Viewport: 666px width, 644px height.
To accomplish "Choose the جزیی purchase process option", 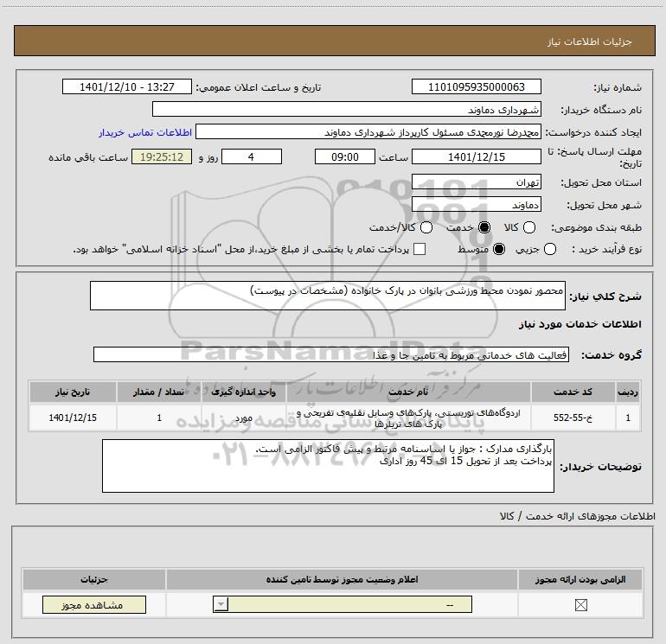I will pyautogui.click(x=549, y=249).
